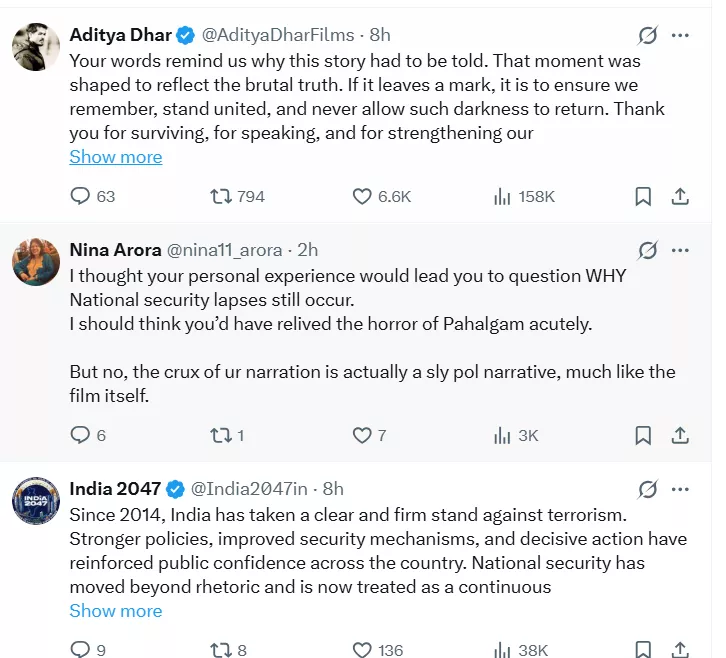
Task: Open more options for India 2047's tweet
Action: 680,489
